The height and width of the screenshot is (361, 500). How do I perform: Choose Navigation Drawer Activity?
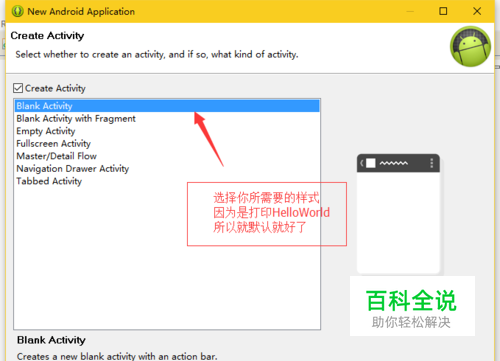tap(167, 169)
